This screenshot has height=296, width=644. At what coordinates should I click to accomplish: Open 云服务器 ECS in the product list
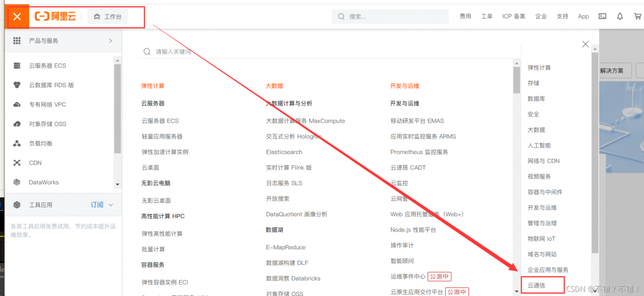(x=160, y=121)
